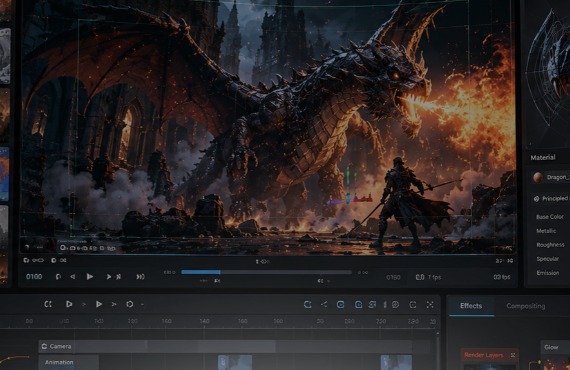Click the filled play icon in timeline toolbar
570x370 pixels.
[99, 304]
